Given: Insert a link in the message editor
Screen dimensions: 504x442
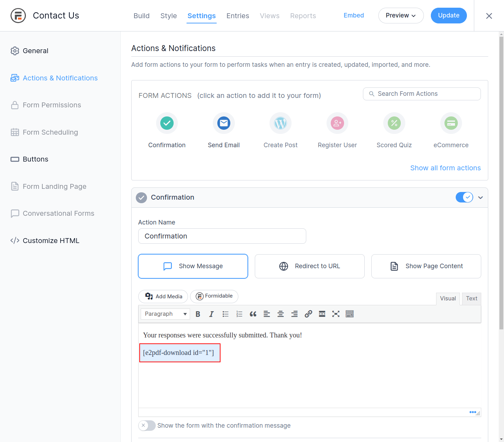Looking at the screenshot, I should [308, 314].
